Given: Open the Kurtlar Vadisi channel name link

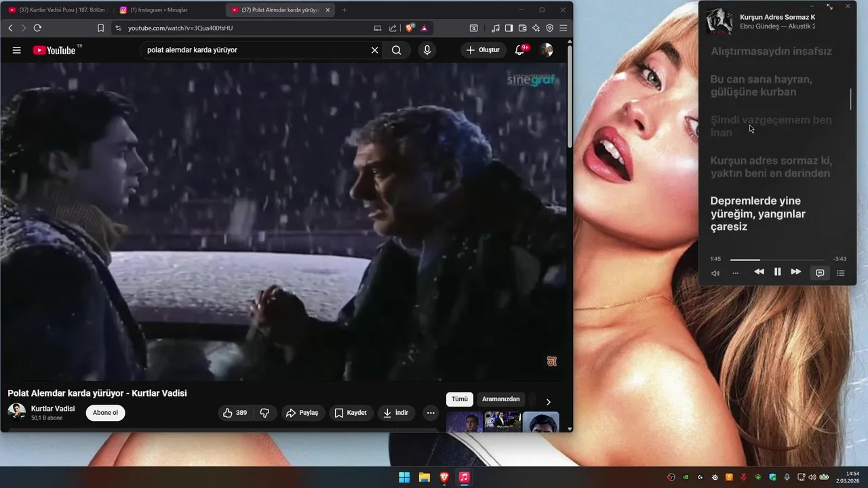Looking at the screenshot, I should tap(53, 409).
